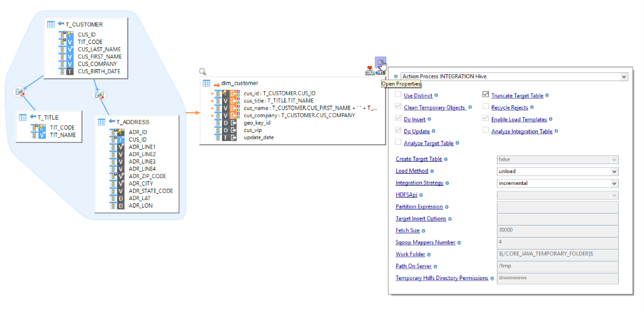Select the T_TITLE table icon
The width and height of the screenshot is (644, 312).
[23, 118]
